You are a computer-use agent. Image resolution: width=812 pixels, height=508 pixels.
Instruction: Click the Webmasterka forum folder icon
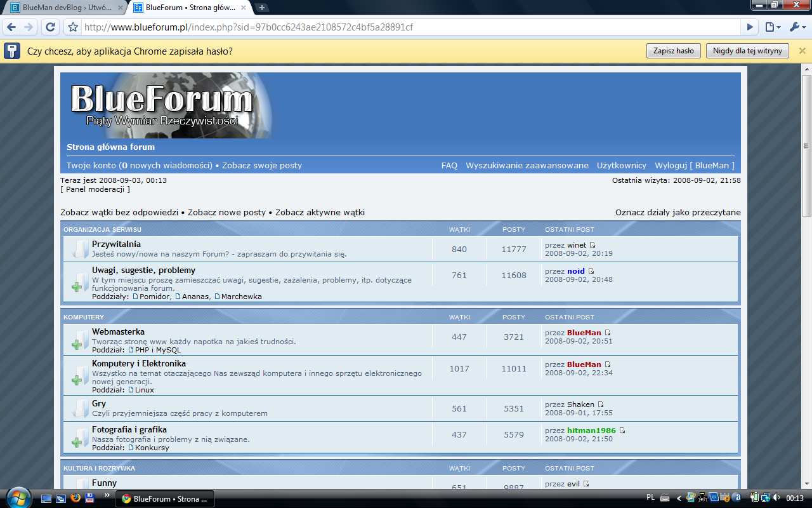(x=79, y=340)
